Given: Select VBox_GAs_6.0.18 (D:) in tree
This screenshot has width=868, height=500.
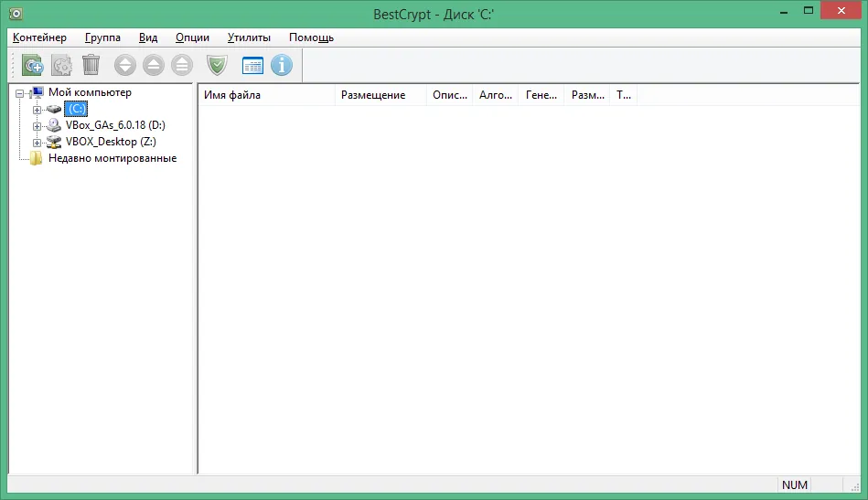Looking at the screenshot, I should 115,125.
